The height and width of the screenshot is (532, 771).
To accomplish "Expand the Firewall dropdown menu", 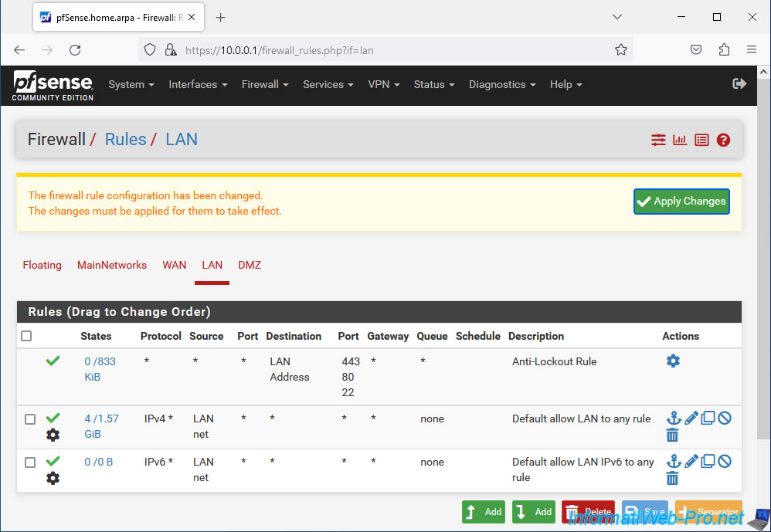I will [x=265, y=85].
